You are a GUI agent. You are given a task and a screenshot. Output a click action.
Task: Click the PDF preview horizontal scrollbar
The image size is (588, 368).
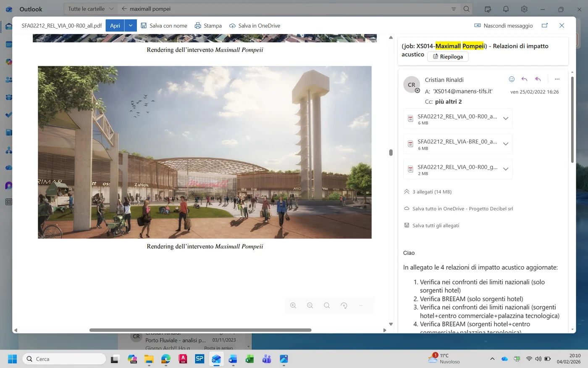pos(200,330)
